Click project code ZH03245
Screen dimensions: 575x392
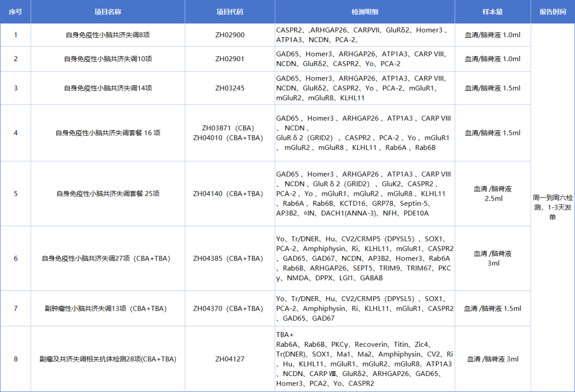tap(229, 88)
